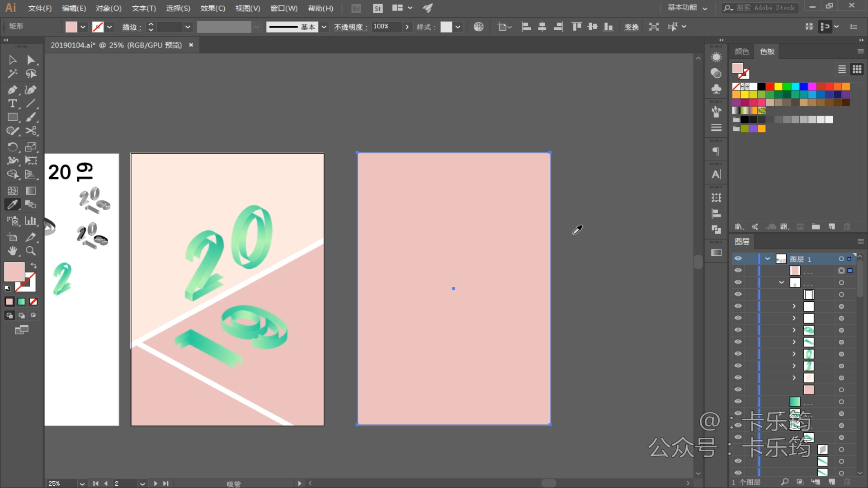The image size is (868, 488).
Task: Select the Selection tool arrow
Action: [13, 60]
